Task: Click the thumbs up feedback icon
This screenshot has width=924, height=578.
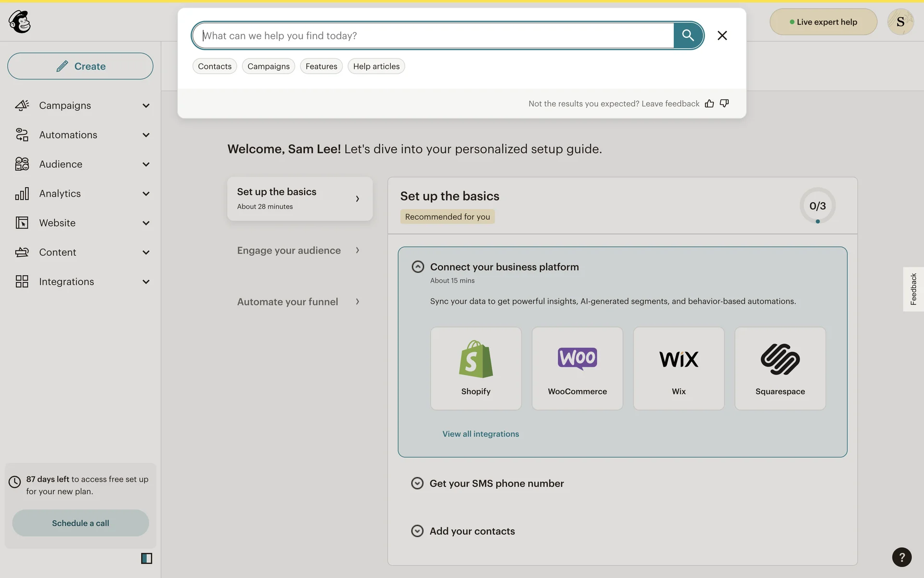Action: click(709, 104)
